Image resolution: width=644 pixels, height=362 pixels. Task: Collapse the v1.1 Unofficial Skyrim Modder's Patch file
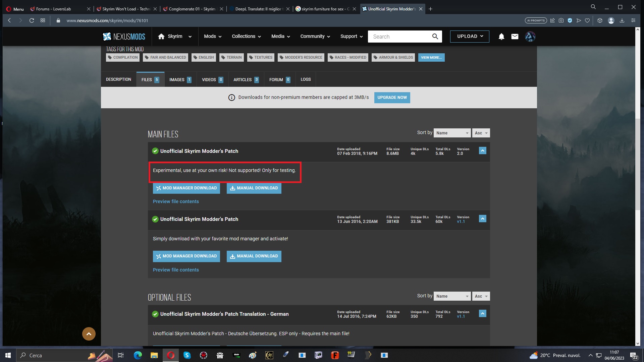pos(482,219)
